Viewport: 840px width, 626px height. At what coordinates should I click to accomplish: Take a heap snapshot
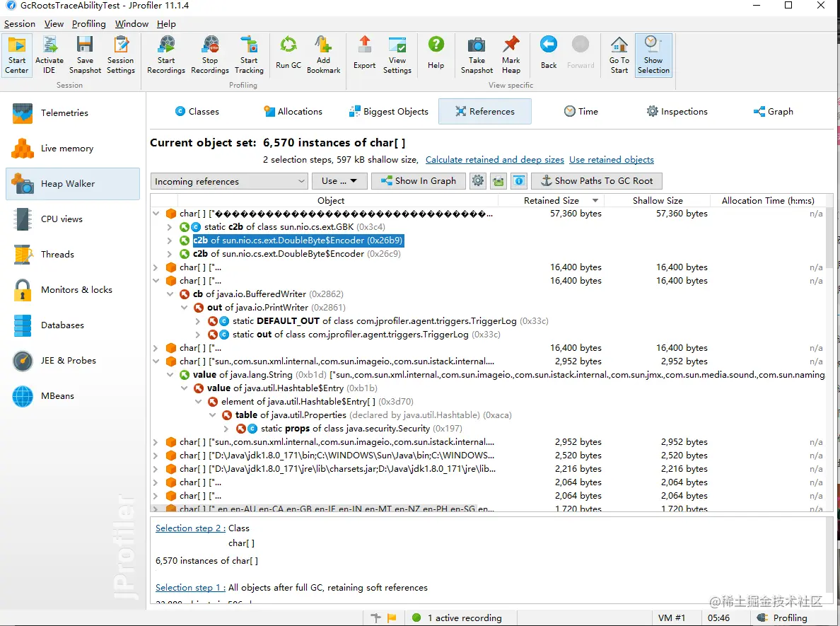pos(477,55)
